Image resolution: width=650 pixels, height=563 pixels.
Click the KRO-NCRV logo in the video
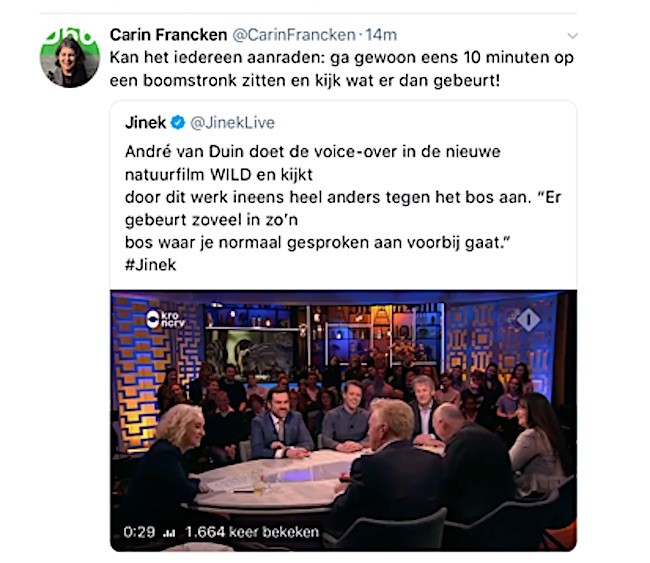165,319
